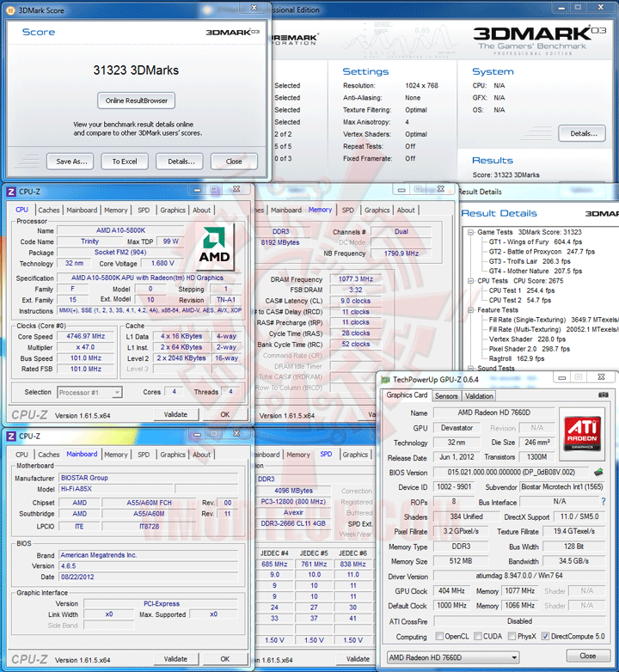Select the SPD tab in the CPU-Z Mainboard window
The width and height of the screenshot is (619, 672).
(x=144, y=455)
